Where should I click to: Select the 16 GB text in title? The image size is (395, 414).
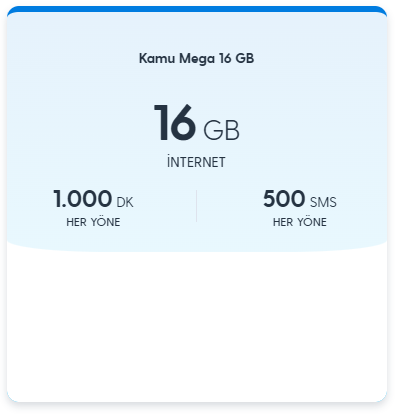point(237,58)
